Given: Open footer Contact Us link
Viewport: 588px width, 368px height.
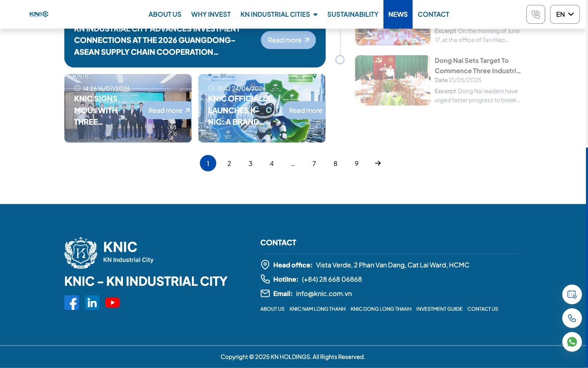Looking at the screenshot, I should 483,309.
